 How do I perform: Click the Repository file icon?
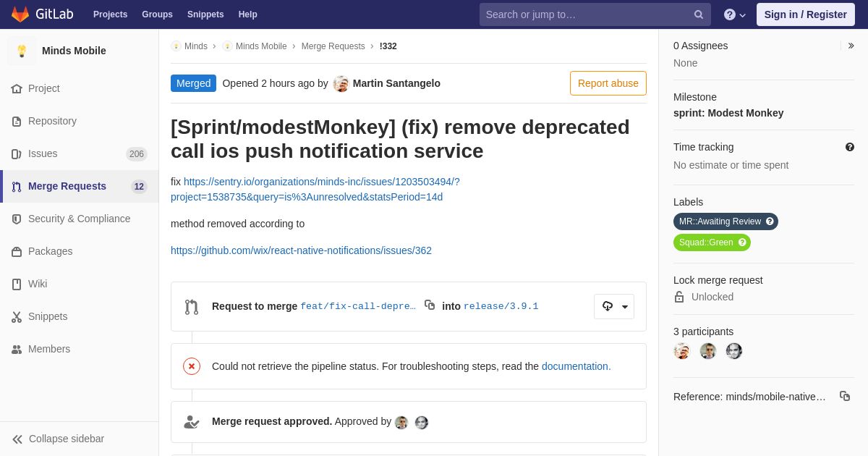[x=17, y=121]
